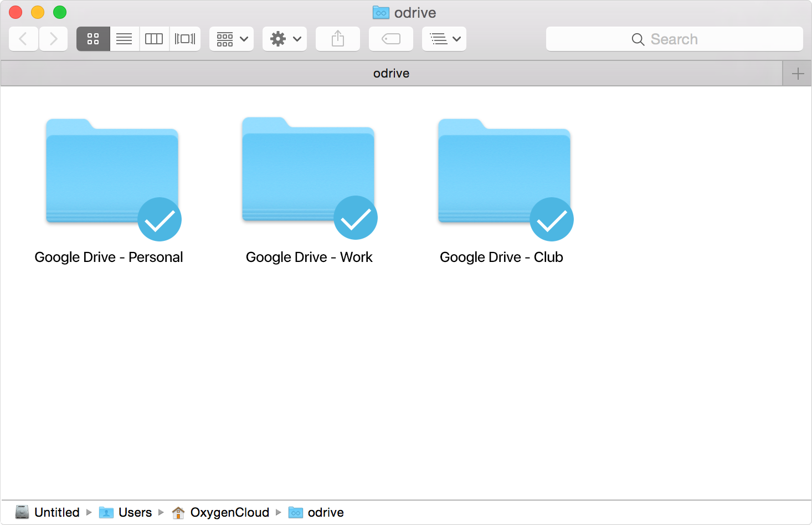
Task: Switch to column view mode
Action: (x=154, y=39)
